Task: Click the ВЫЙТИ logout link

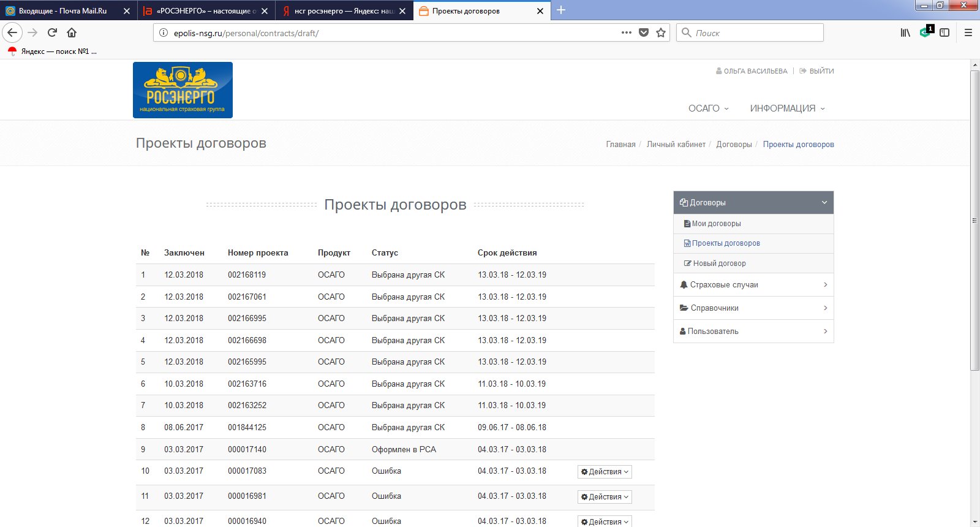Action: coord(821,71)
